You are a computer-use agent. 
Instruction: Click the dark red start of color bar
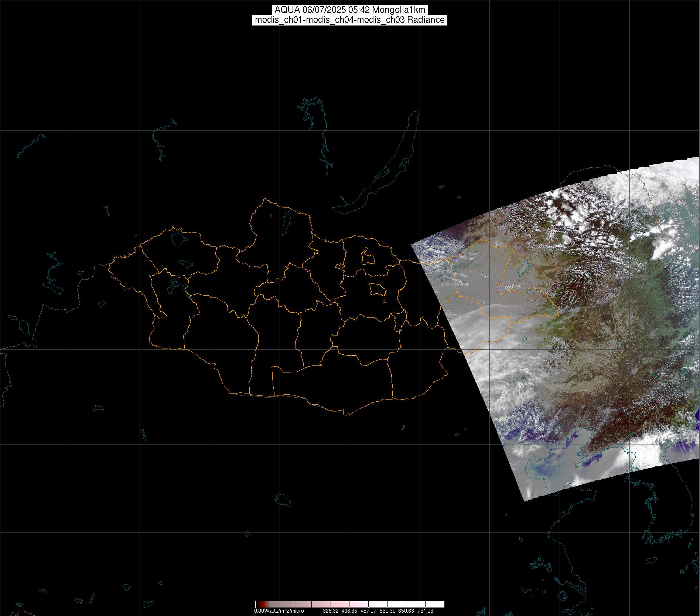point(257,605)
